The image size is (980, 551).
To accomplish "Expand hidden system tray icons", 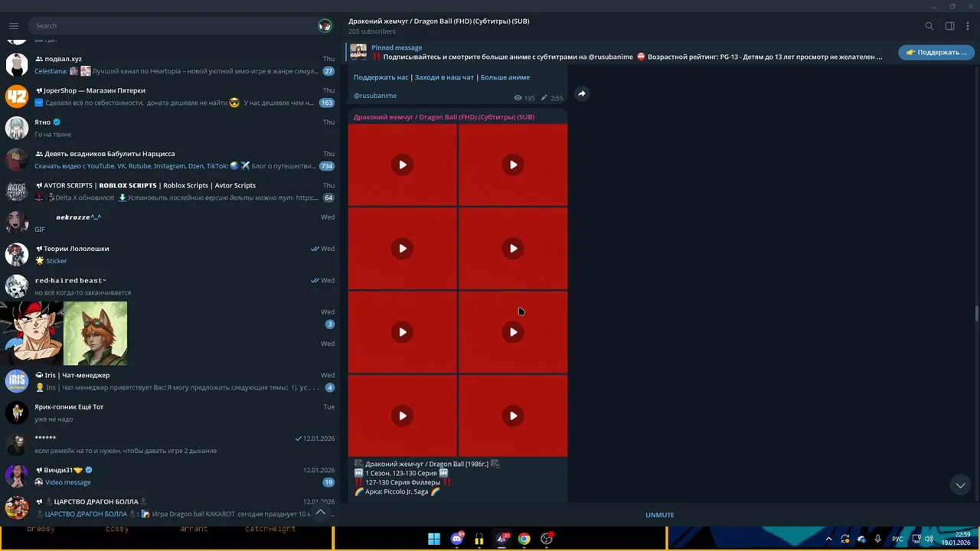I will click(828, 539).
